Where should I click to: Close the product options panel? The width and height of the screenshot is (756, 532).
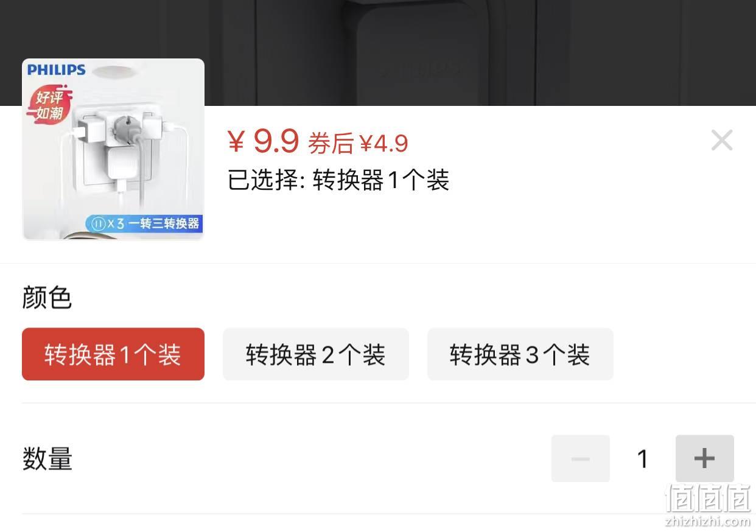[x=722, y=141]
